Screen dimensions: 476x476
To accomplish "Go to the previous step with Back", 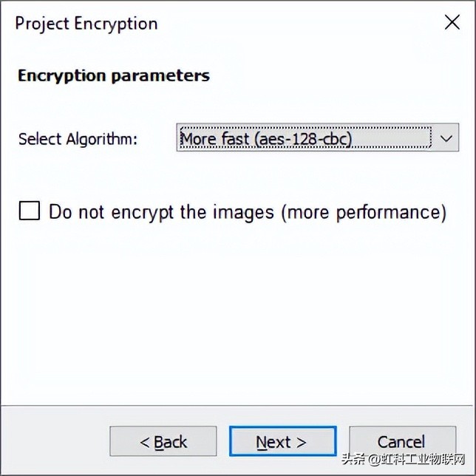I will click(x=163, y=441).
